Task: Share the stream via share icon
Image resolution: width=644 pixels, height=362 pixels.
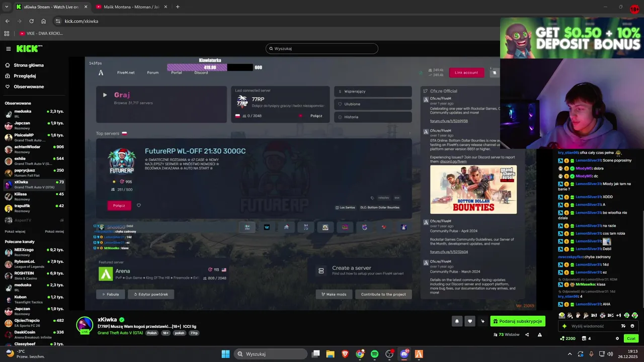Action: (527, 334)
